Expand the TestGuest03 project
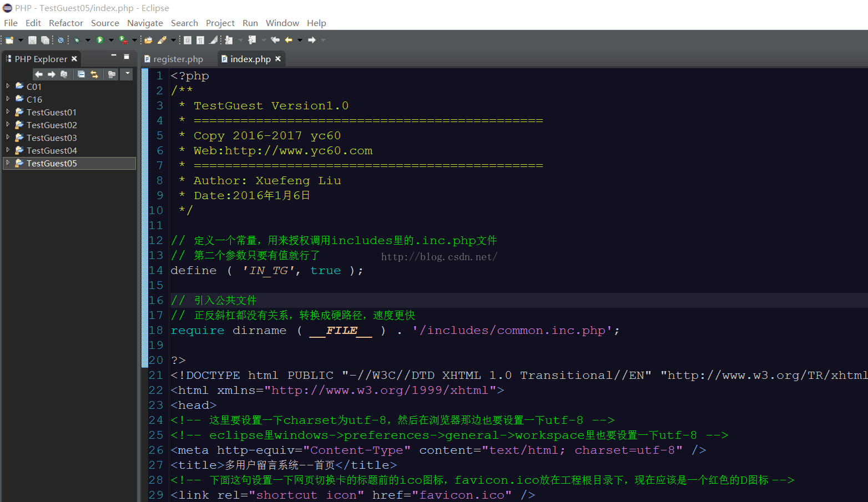The image size is (868, 502). 8,137
